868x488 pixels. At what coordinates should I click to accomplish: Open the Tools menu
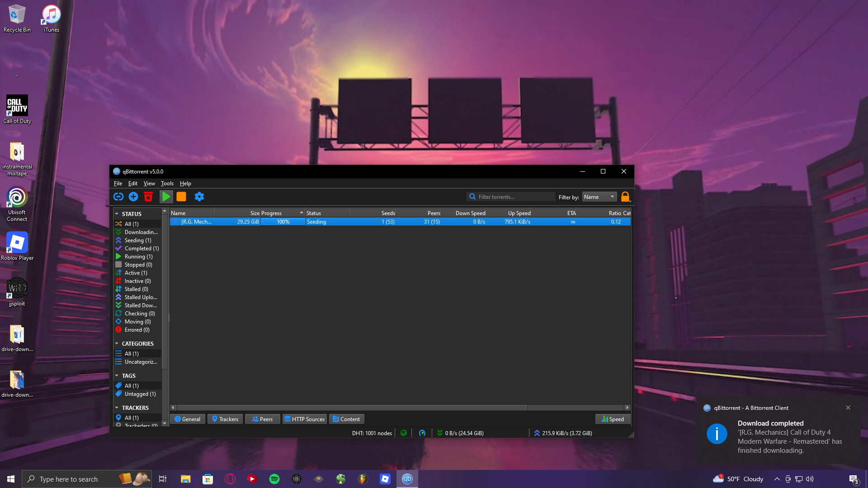[167, 183]
